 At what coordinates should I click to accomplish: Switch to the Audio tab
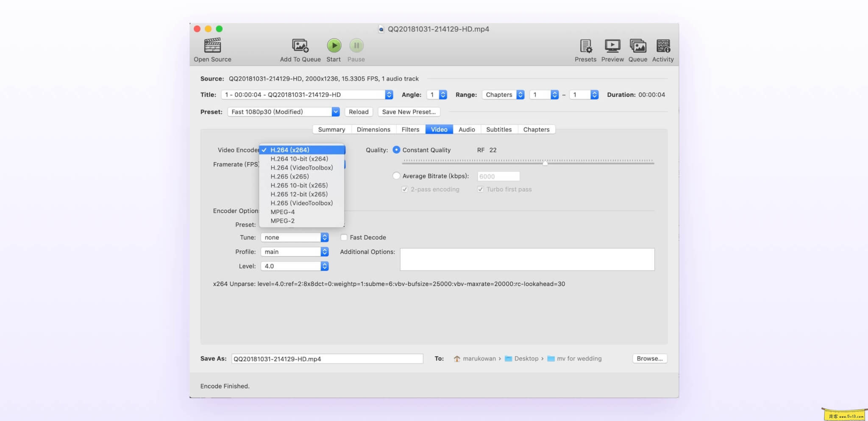(x=467, y=130)
